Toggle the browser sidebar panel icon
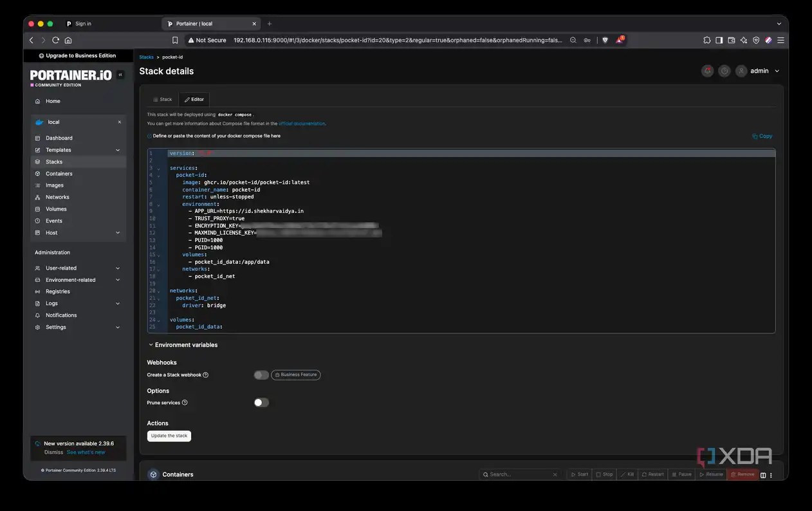This screenshot has width=812, height=511. 719,40
